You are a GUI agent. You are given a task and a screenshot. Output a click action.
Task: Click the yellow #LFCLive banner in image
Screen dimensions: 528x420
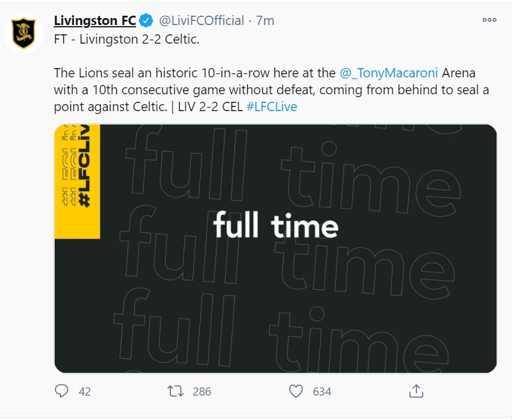click(77, 181)
